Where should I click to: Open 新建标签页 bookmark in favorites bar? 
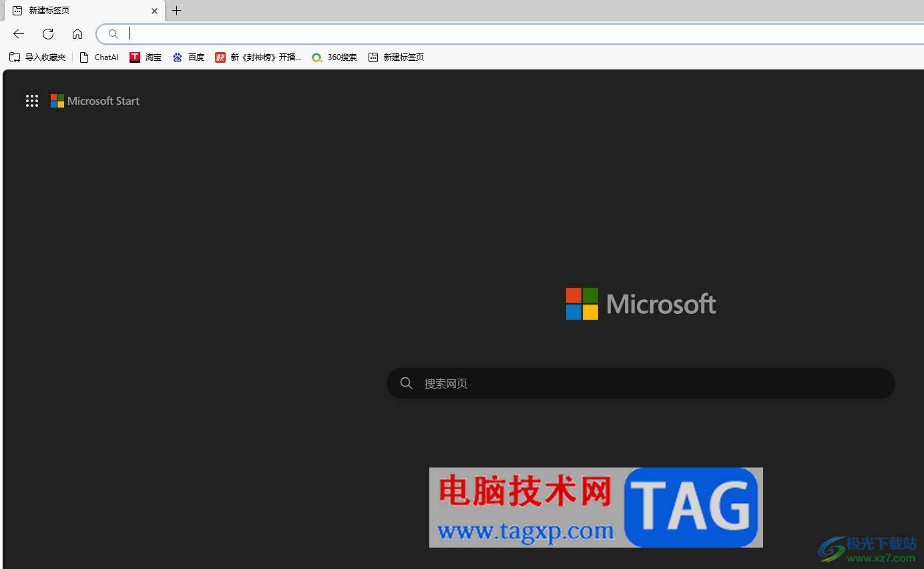click(x=396, y=57)
